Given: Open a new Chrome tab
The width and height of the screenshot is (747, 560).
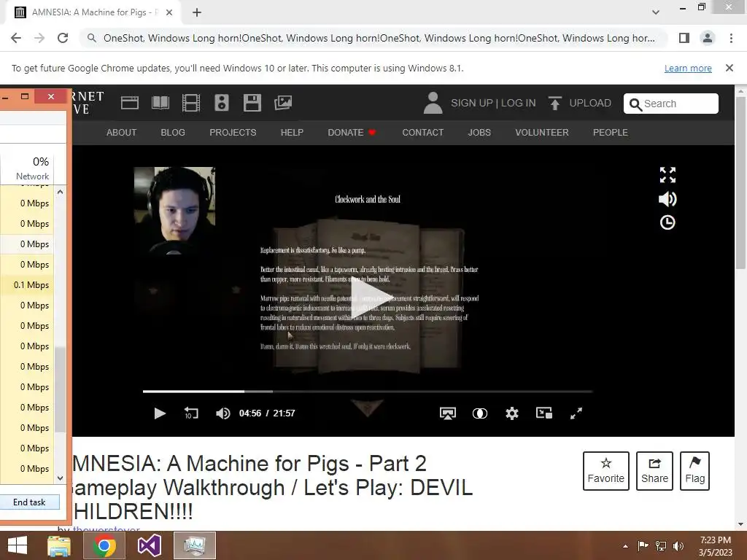Looking at the screenshot, I should tap(197, 12).
